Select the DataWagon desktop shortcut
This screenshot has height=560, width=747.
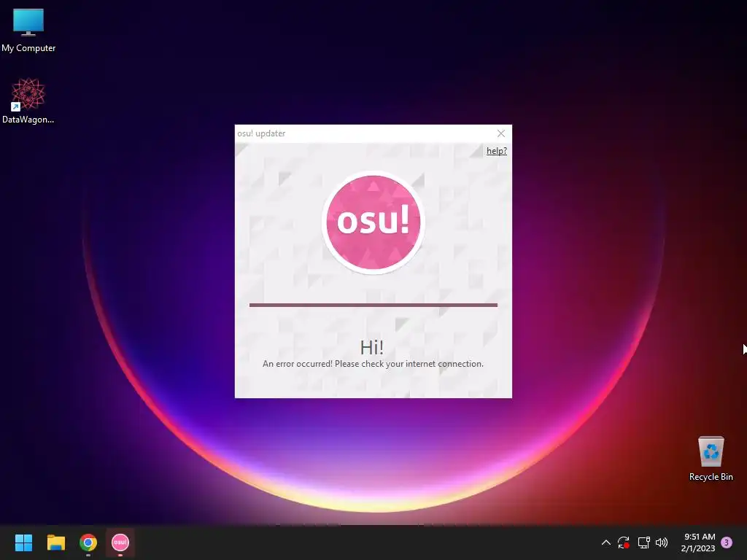pyautogui.click(x=28, y=101)
